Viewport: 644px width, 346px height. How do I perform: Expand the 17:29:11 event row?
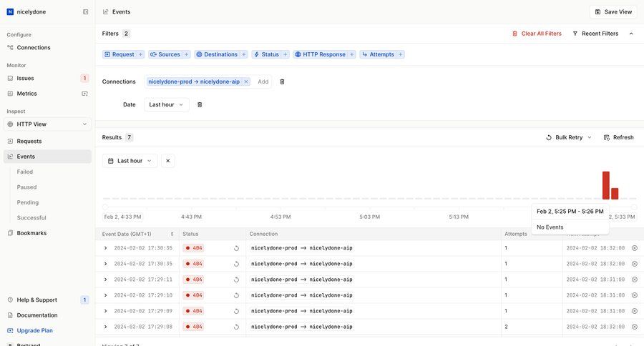106,280
